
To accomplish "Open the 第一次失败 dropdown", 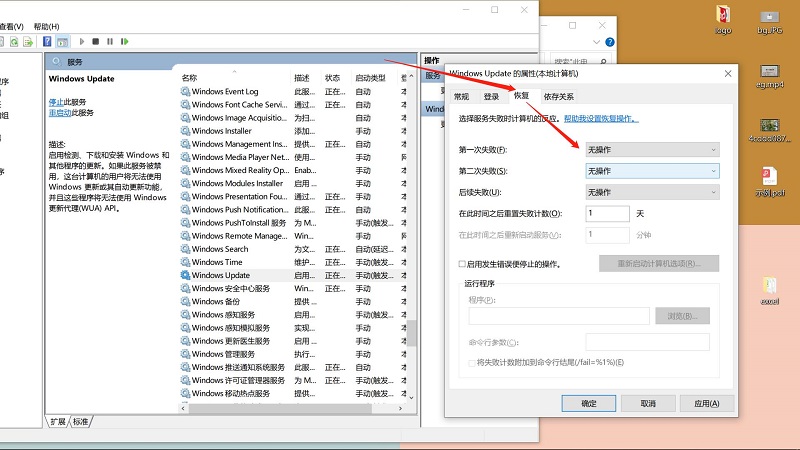I will pos(652,149).
